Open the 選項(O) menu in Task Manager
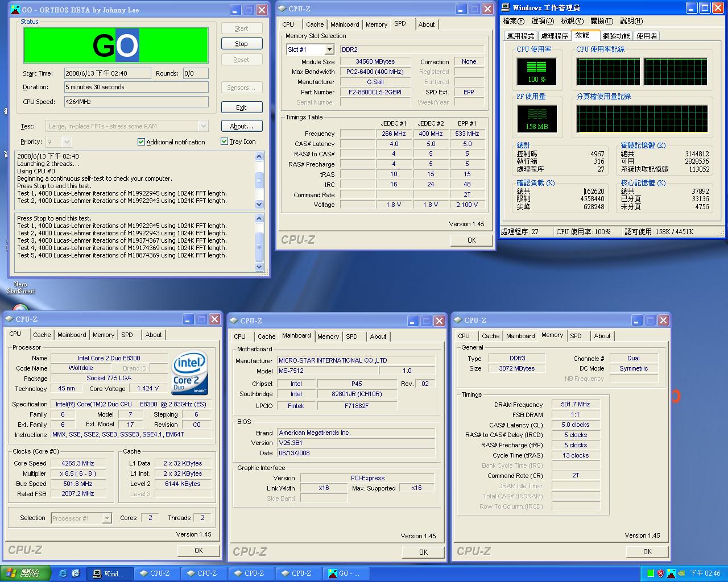The image size is (728, 582). pos(543,21)
